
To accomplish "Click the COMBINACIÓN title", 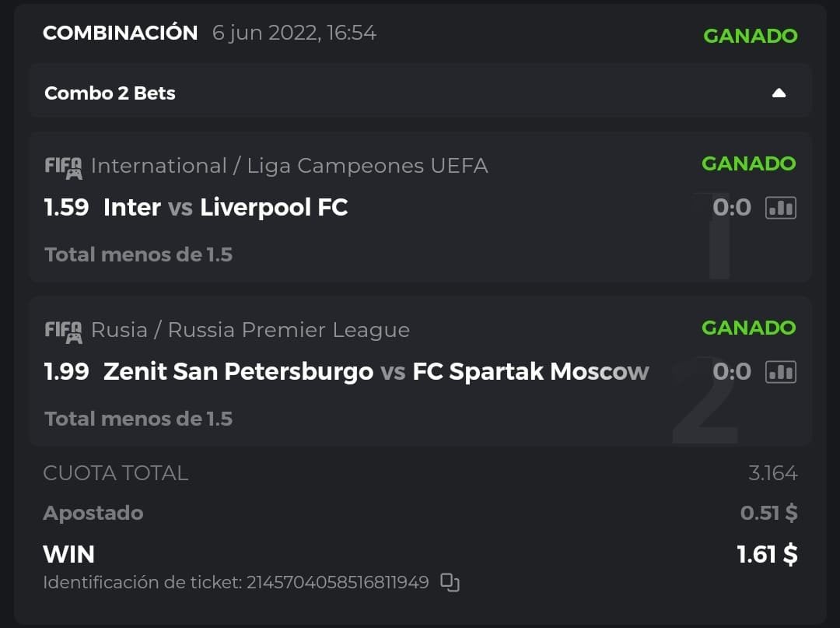I will pyautogui.click(x=121, y=33).
